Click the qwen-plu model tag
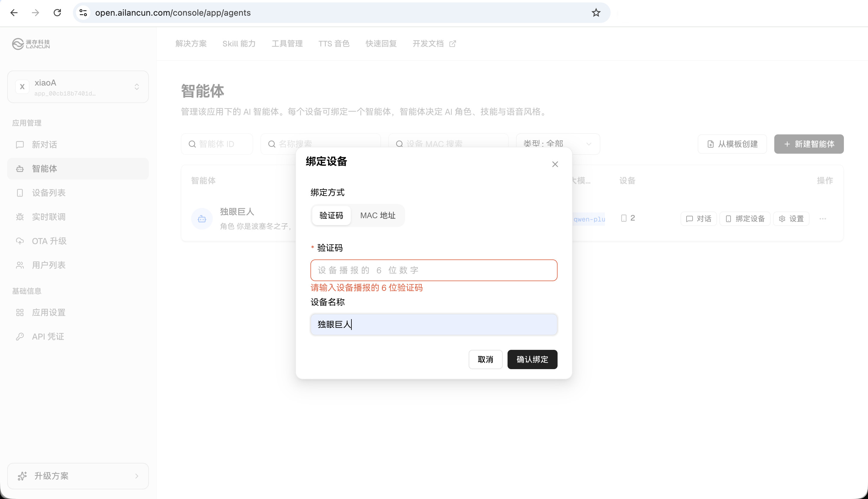This screenshot has height=499, width=868. [589, 219]
